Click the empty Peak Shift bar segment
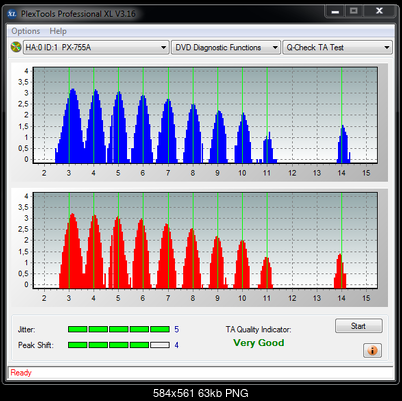Screen dimensions: 402x401 pyautogui.click(x=160, y=345)
